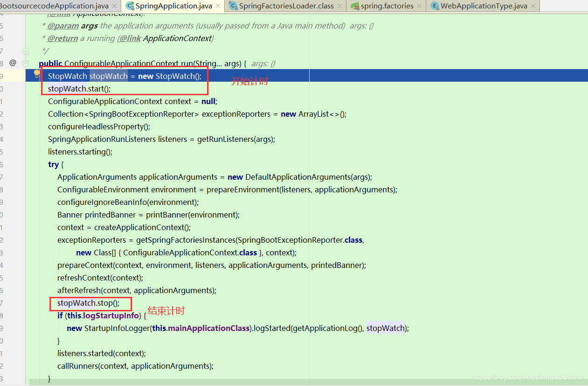Click the callRunners method call
Viewport: 588px width, 386px height.
(x=135, y=366)
